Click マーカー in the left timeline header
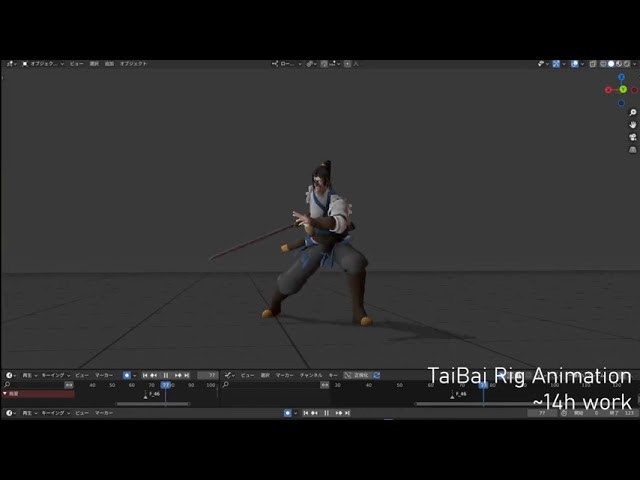The width and height of the screenshot is (640, 480). point(102,375)
